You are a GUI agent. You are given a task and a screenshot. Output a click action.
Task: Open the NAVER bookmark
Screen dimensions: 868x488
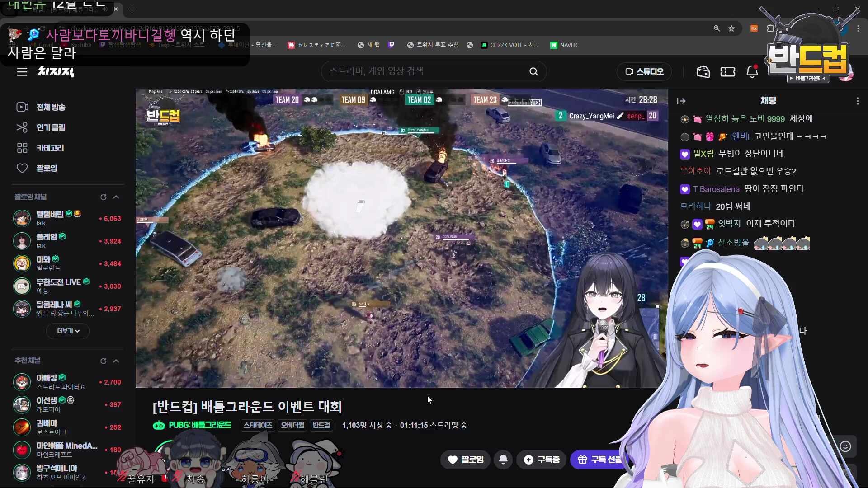[x=564, y=45]
